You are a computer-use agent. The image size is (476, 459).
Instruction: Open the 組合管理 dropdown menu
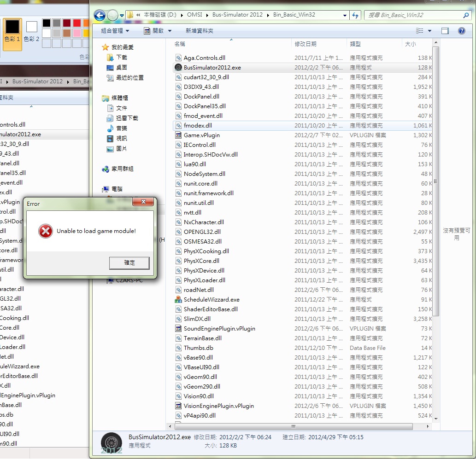(115, 31)
